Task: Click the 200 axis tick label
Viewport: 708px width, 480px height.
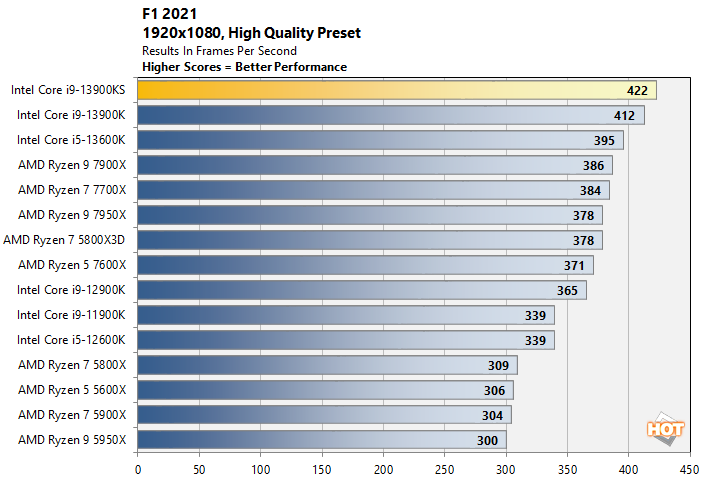Action: pos(383,470)
